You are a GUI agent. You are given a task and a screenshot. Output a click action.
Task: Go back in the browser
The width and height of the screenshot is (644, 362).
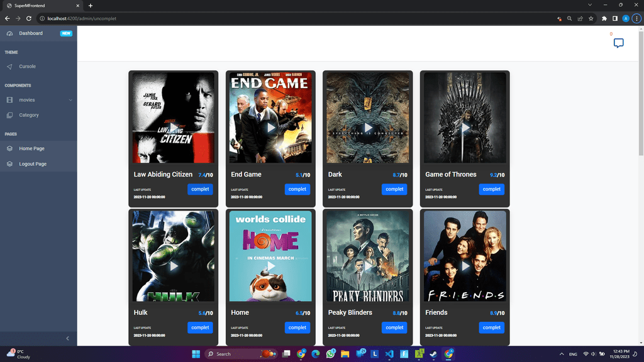pos(7,18)
